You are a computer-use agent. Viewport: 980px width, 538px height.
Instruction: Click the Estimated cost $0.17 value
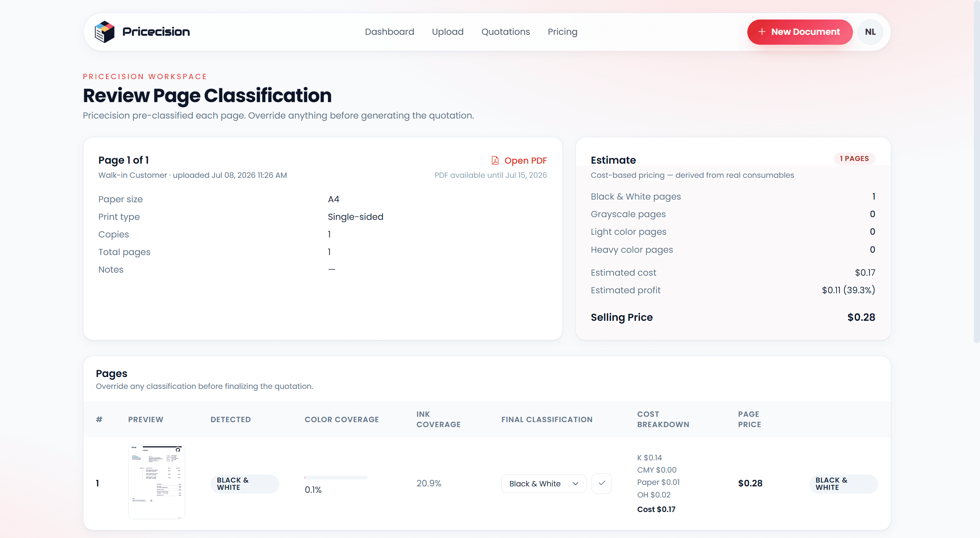click(865, 273)
